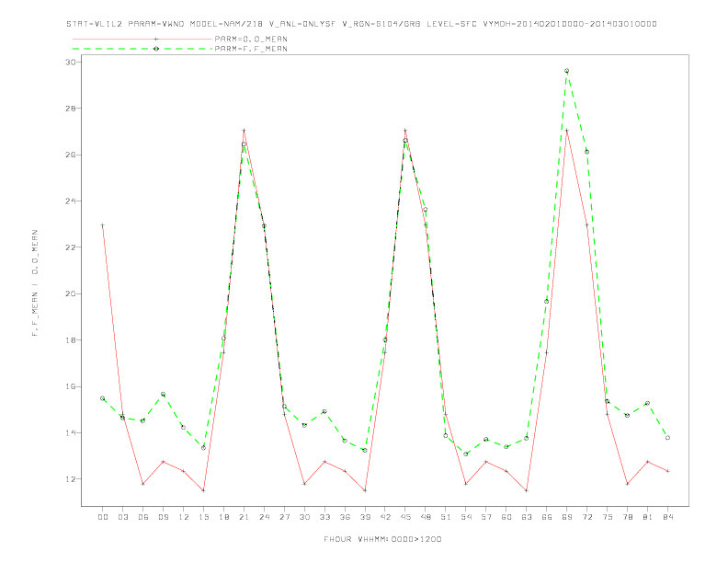The width and height of the screenshot is (728, 563).
Task: Click the x-axis forecast hour label 36
Action: (345, 517)
